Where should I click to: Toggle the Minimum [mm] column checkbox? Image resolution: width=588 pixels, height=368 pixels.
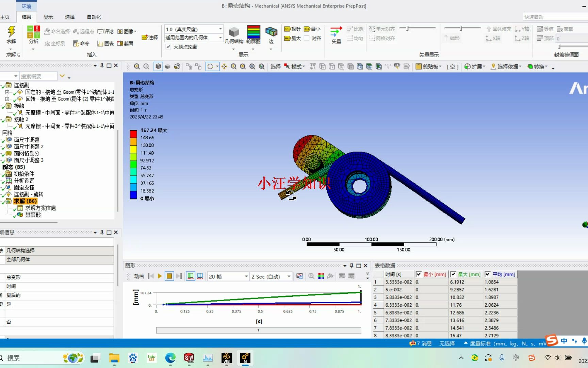coord(419,274)
